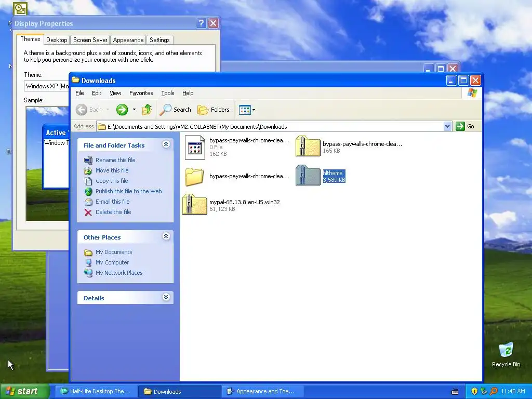The width and height of the screenshot is (532, 399).
Task: Click Move this file
Action: (x=112, y=170)
